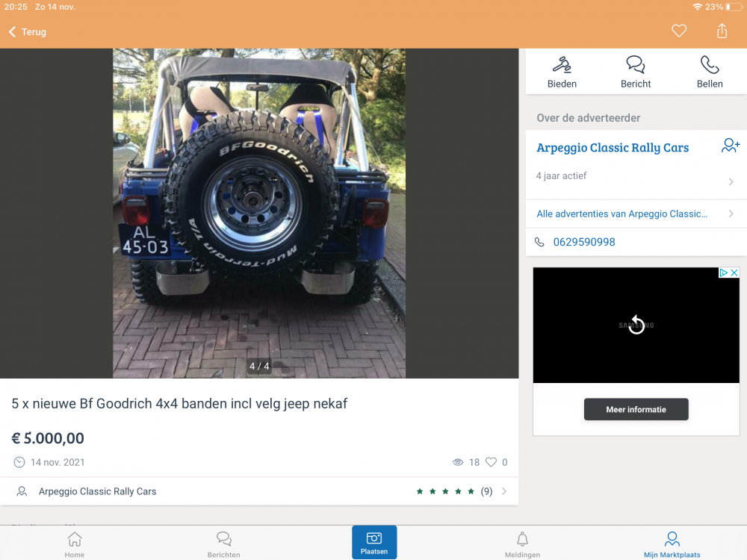Viewport: 747px width, 560px height.
Task: Place a bid with Bieden
Action: [x=562, y=72]
